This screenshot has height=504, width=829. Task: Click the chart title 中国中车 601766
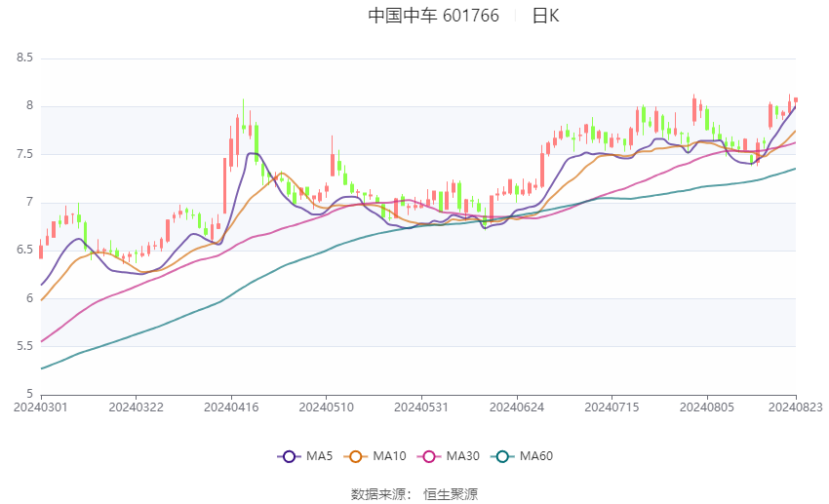434,16
